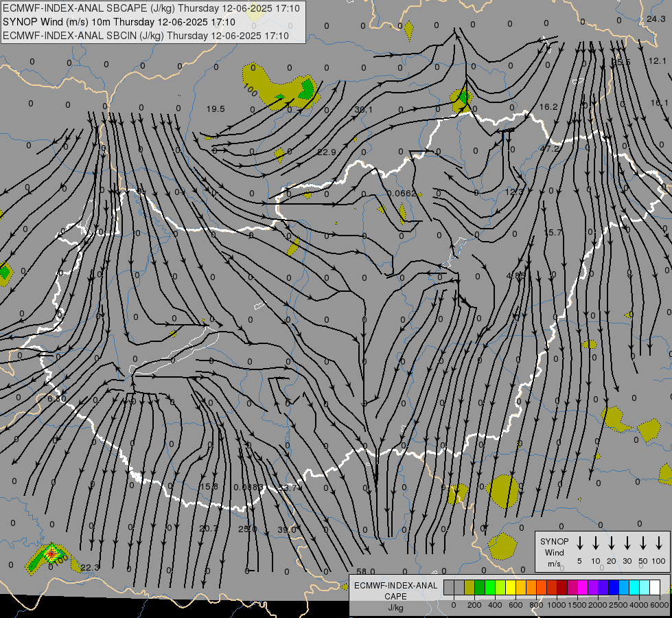Screen dimensions: 672x618
Task: Click the 'ECMWF-INDEX-ANAL CAPE J/kg' legend label
Action: (395, 596)
